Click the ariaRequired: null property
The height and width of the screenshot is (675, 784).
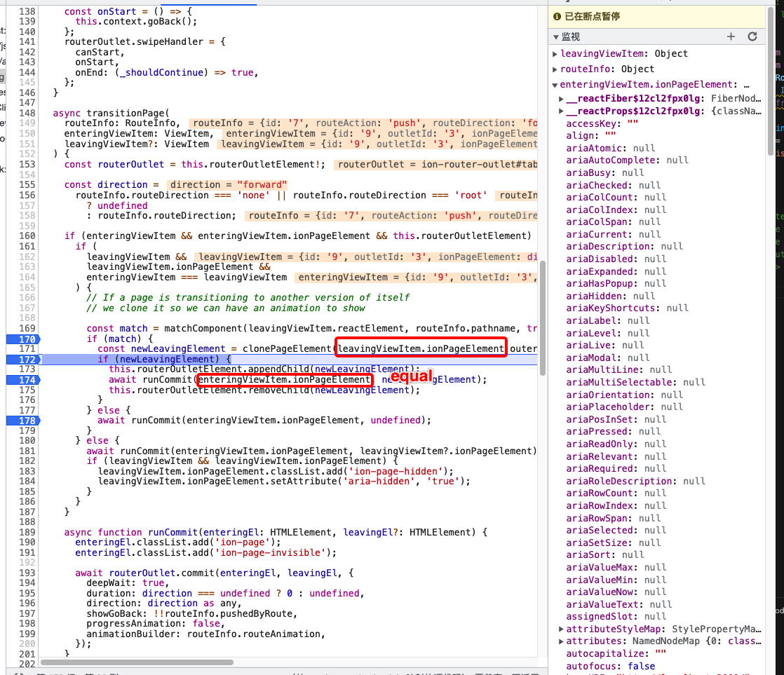616,469
